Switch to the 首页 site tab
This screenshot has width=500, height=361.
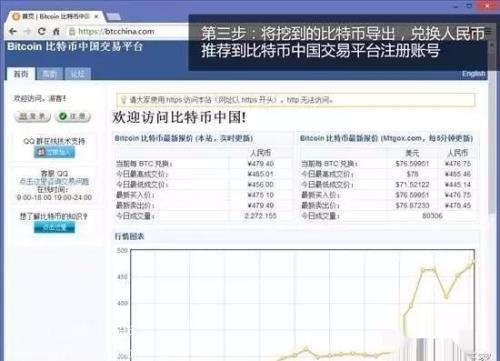[x=21, y=74]
